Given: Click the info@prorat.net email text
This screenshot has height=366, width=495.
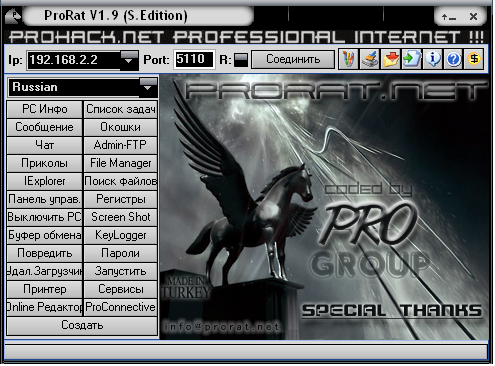Looking at the screenshot, I should (x=221, y=327).
